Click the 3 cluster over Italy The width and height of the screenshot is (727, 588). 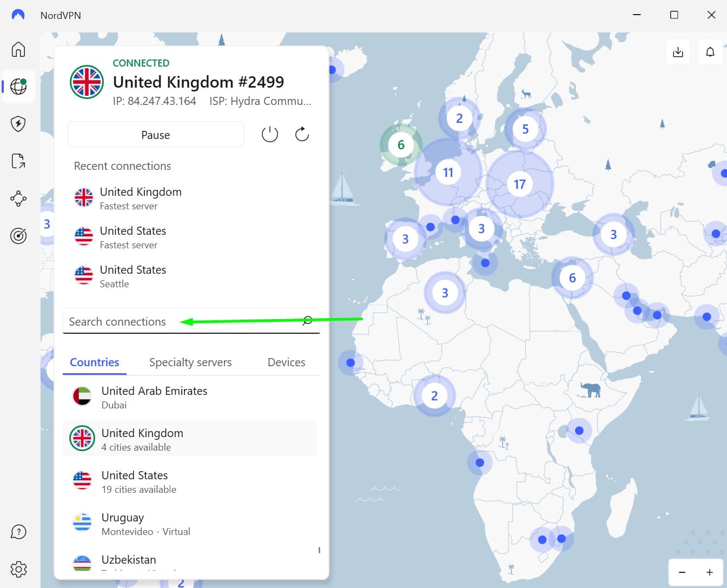[x=481, y=229]
